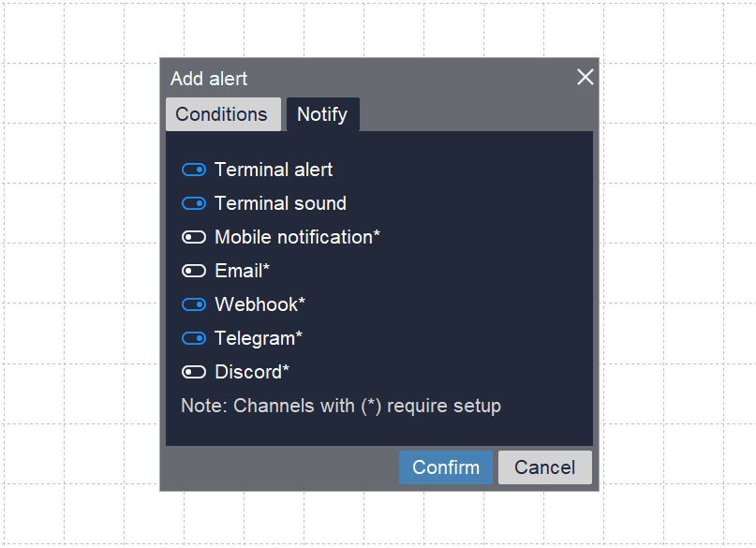Viewport: 756px width, 548px height.
Task: Switch to the Conditions tab
Action: coord(222,114)
